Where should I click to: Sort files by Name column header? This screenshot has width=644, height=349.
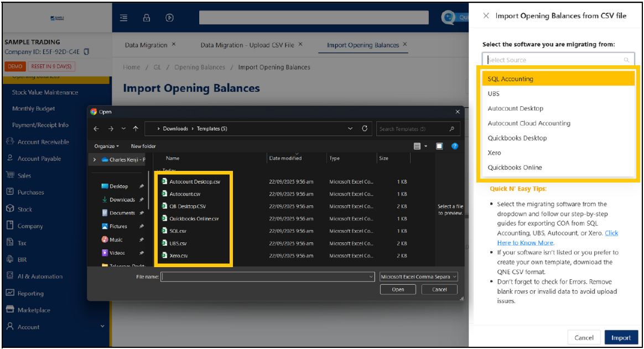[x=173, y=158]
